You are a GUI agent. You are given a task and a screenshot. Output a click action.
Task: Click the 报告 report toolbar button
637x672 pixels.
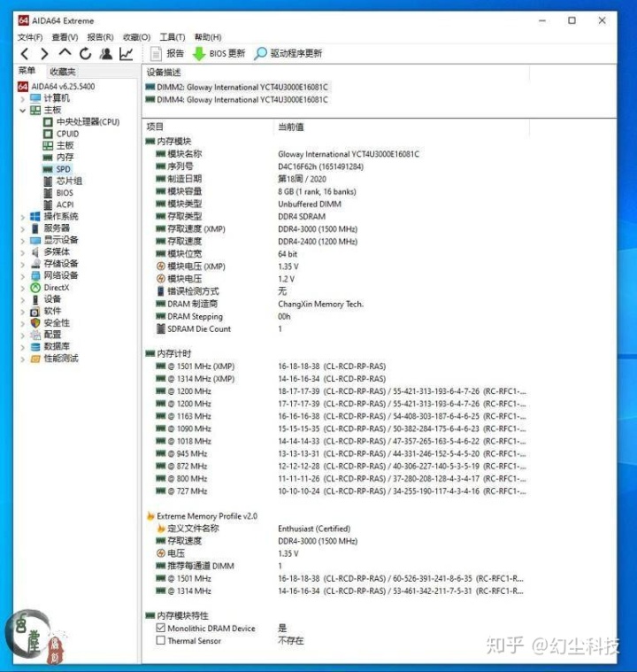167,54
